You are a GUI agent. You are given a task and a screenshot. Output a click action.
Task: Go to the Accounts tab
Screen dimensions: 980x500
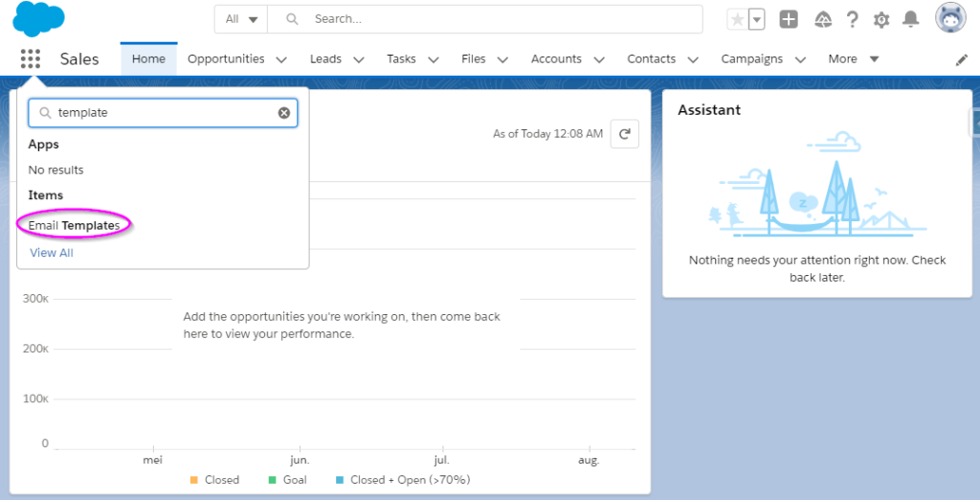point(556,59)
